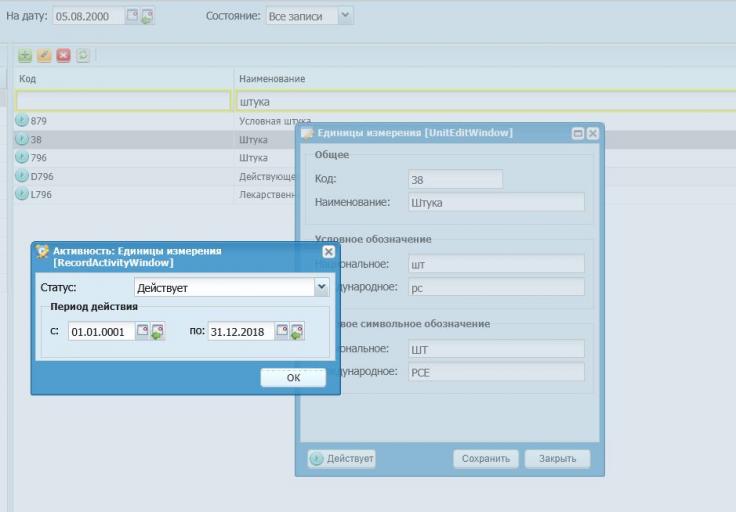Click the code letter field 'ШТ'

click(497, 349)
